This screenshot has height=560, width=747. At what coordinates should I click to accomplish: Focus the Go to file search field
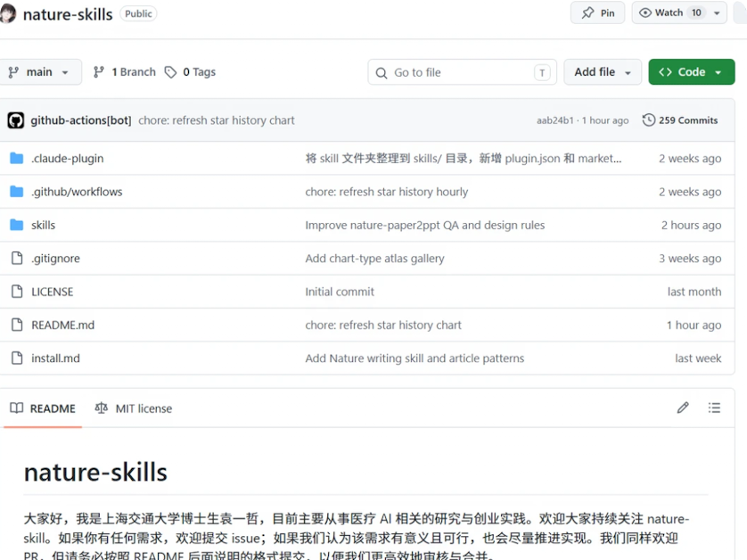tap(462, 72)
